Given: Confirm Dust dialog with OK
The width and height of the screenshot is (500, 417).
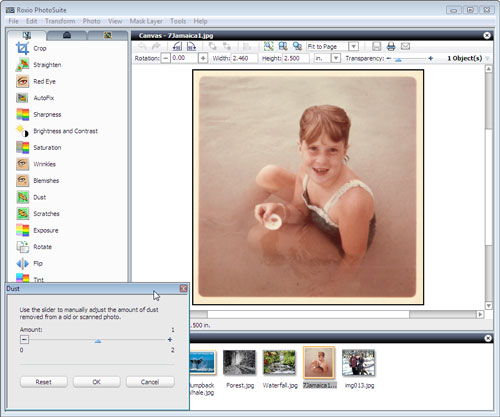Looking at the screenshot, I should (x=97, y=382).
